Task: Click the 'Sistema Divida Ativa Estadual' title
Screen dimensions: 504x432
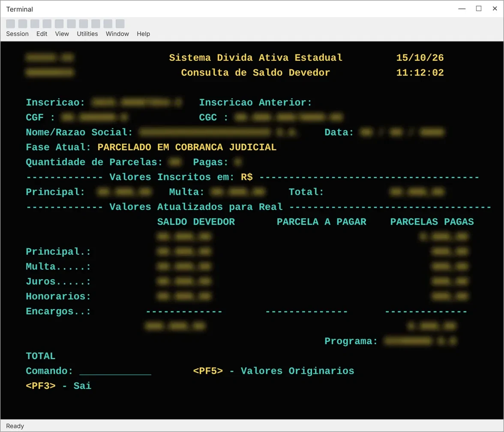Action: pos(255,58)
